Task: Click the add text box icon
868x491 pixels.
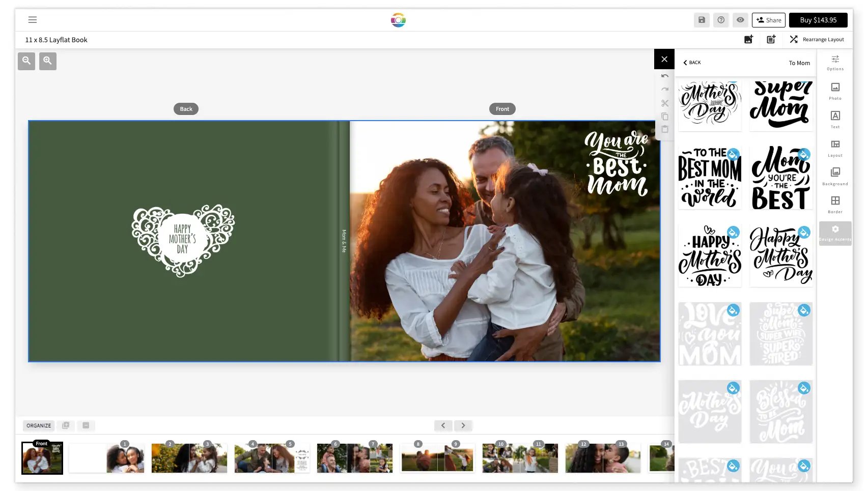Action: tap(771, 39)
